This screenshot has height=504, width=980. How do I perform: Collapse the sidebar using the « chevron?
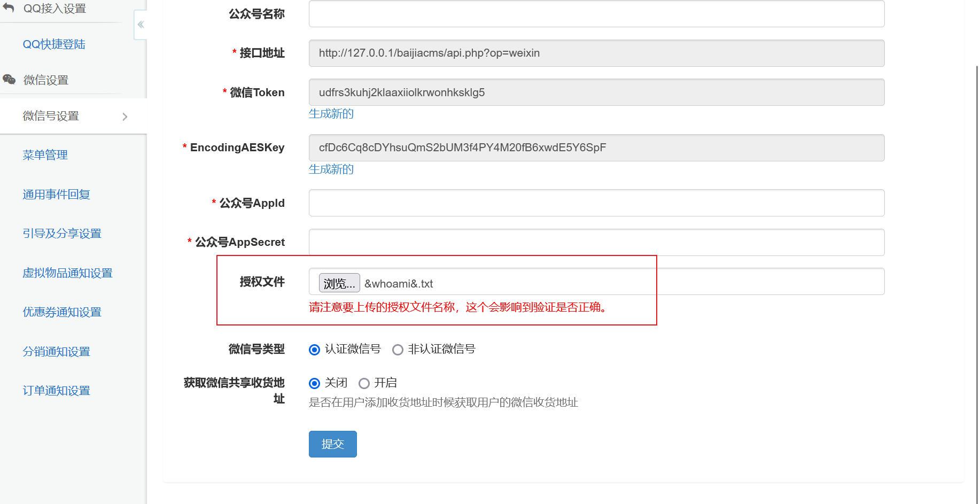point(140,24)
